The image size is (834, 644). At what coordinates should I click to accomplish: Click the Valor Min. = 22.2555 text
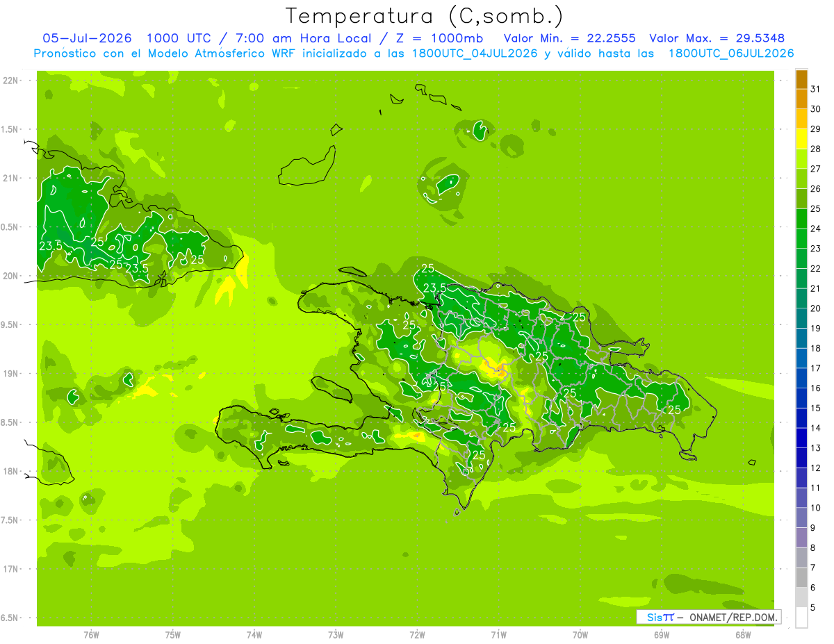(x=569, y=38)
